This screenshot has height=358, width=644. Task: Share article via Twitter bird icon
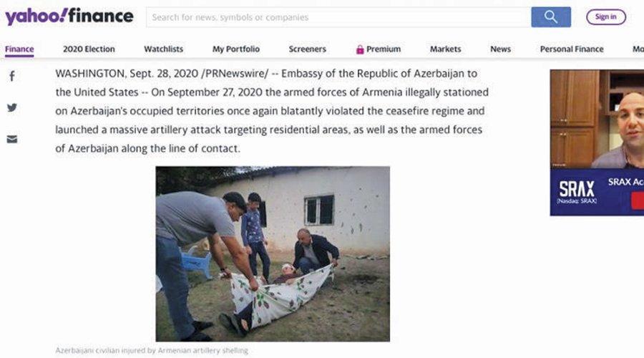(x=12, y=107)
